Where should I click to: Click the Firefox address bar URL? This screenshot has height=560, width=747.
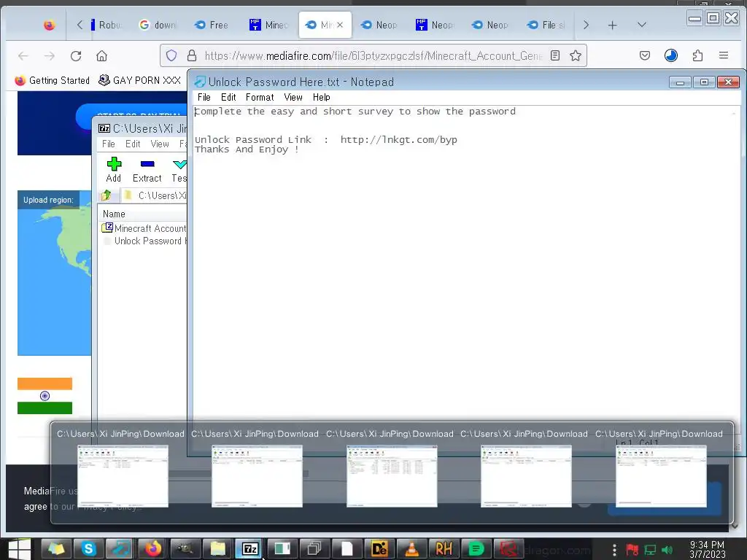pos(373,55)
